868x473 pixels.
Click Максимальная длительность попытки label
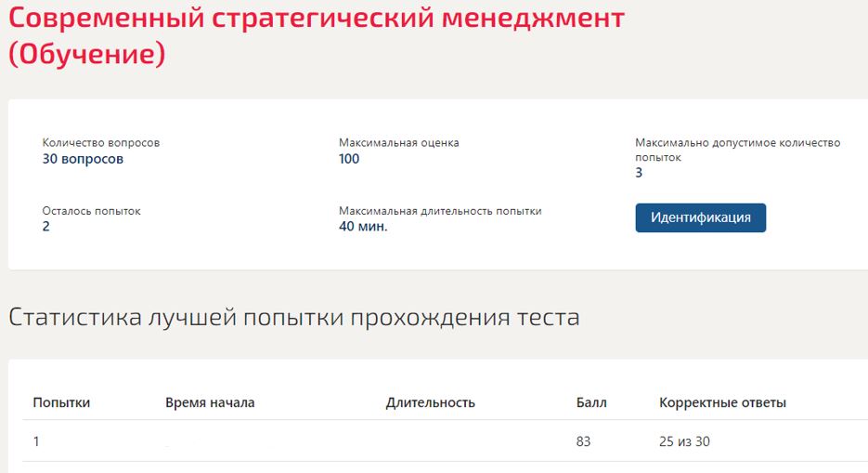(x=440, y=211)
